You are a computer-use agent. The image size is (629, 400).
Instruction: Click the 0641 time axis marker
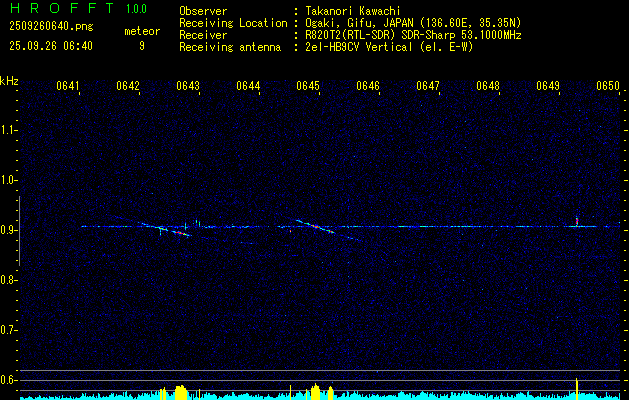[68, 86]
